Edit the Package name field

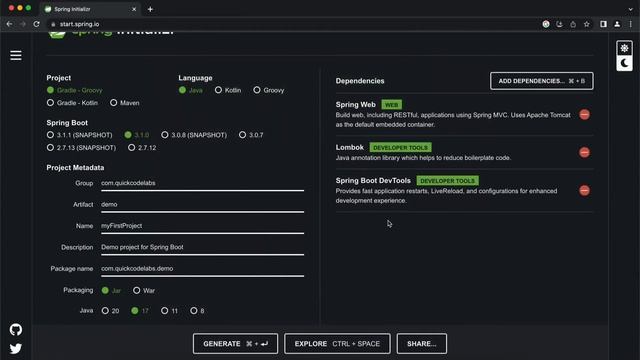(x=202, y=269)
